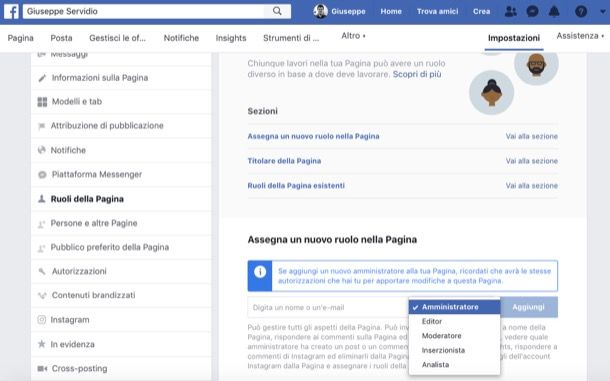Open the Giuseppe profile name link
The image size is (610, 381).
tap(348, 11)
